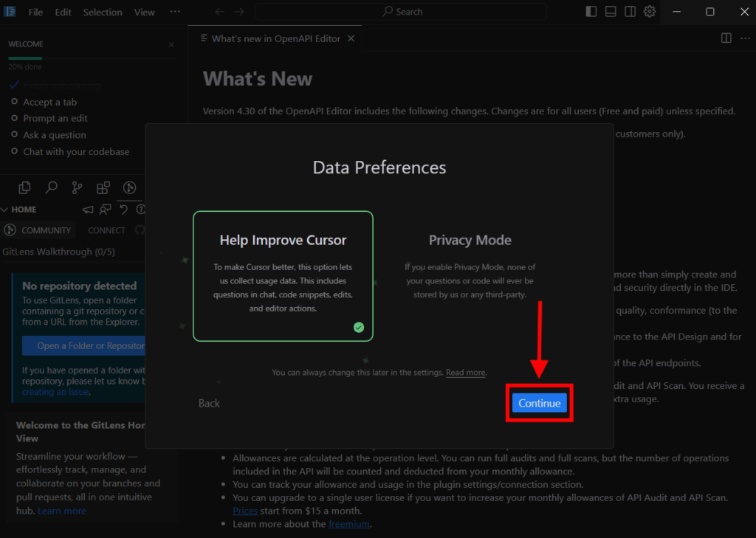The width and height of the screenshot is (756, 538).
Task: Open the freemium link
Action: pos(348,523)
